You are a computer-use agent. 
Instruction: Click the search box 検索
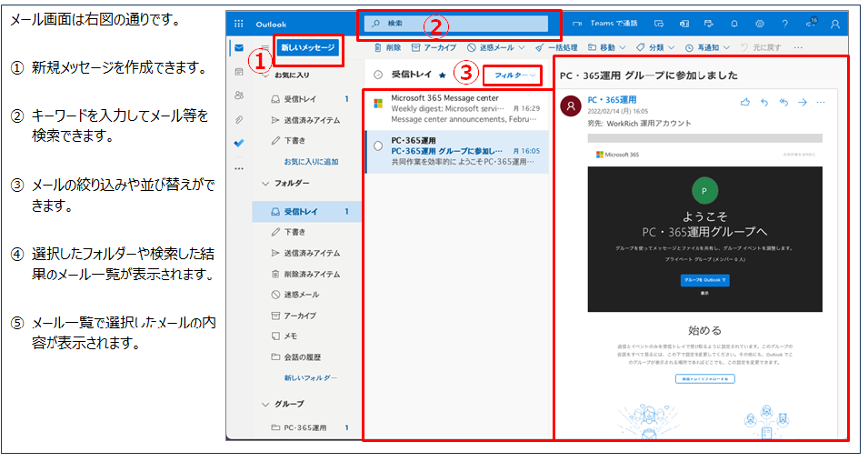pos(456,24)
